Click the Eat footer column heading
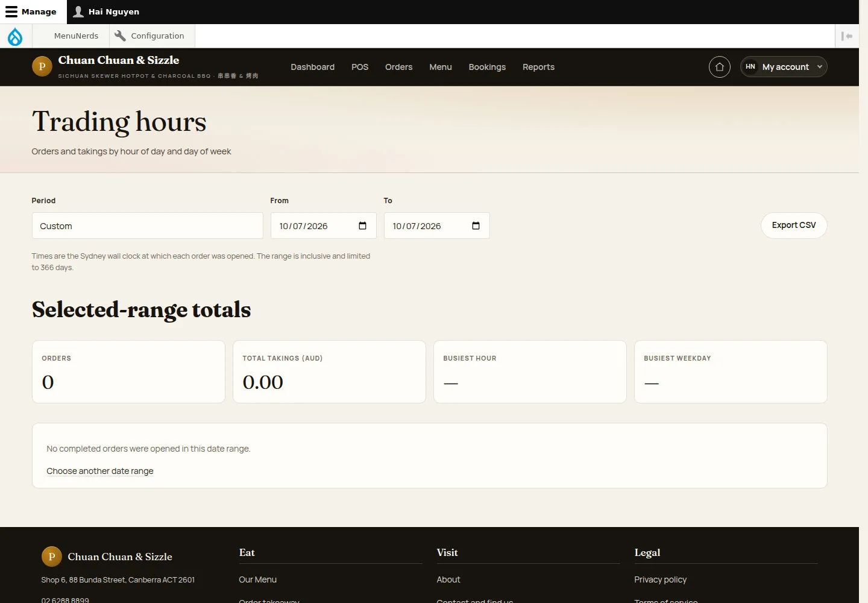The width and height of the screenshot is (868, 603). click(x=247, y=552)
